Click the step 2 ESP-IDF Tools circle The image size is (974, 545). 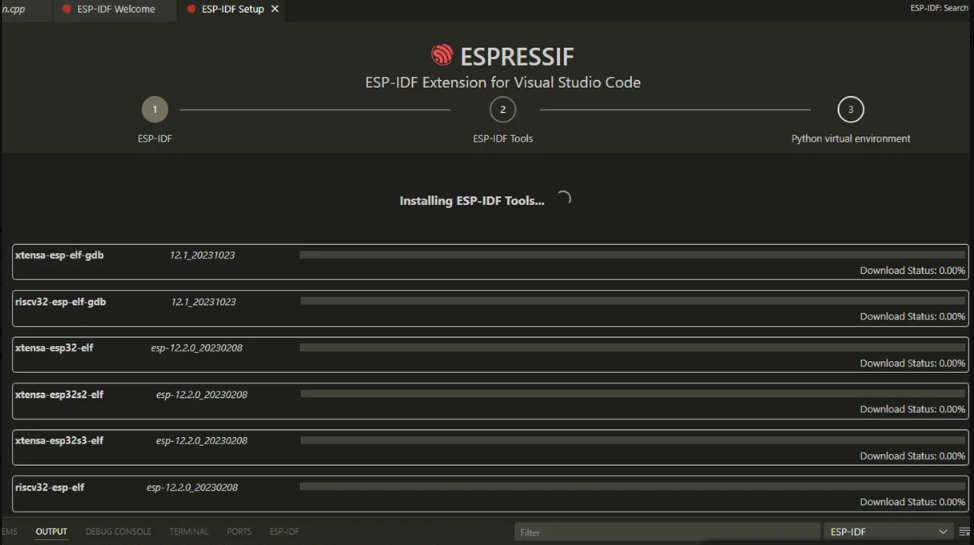point(503,110)
